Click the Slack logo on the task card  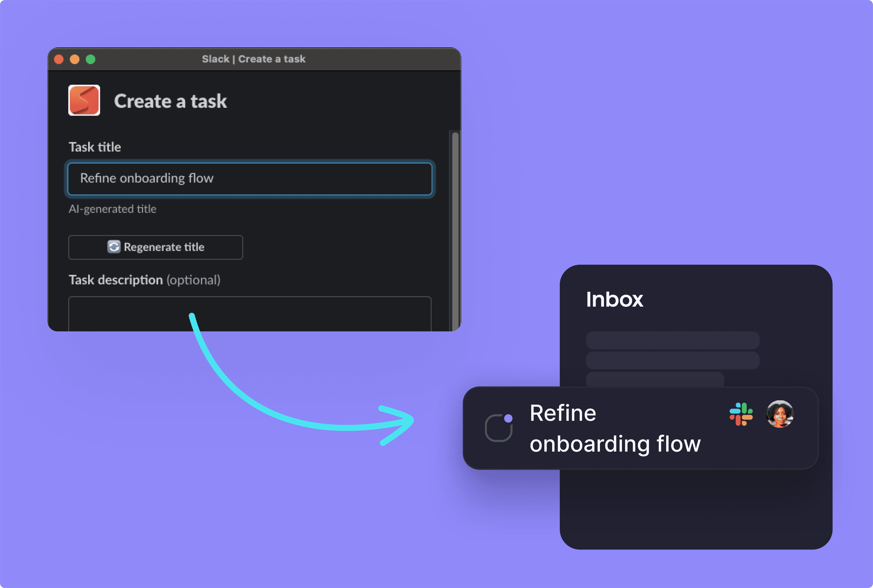741,414
